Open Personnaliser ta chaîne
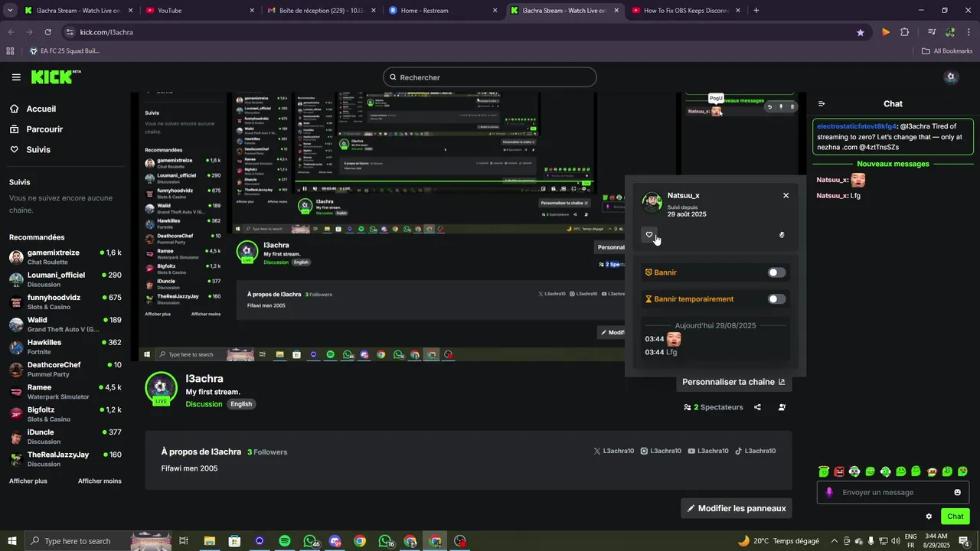 [x=733, y=382]
